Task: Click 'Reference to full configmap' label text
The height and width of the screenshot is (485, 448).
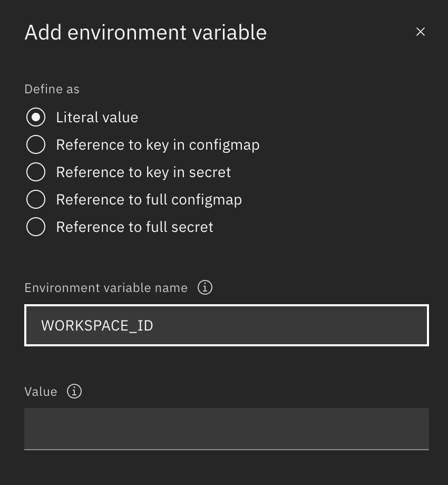Action: (149, 199)
